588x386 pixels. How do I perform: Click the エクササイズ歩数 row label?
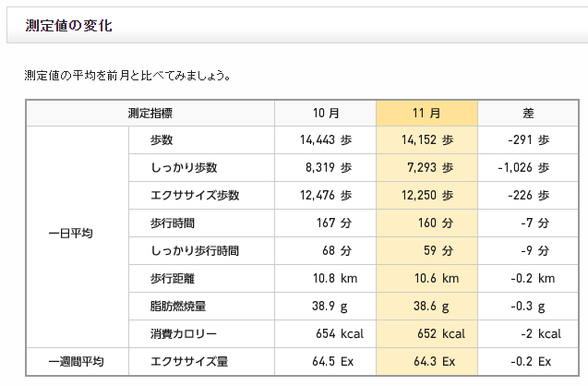[195, 196]
